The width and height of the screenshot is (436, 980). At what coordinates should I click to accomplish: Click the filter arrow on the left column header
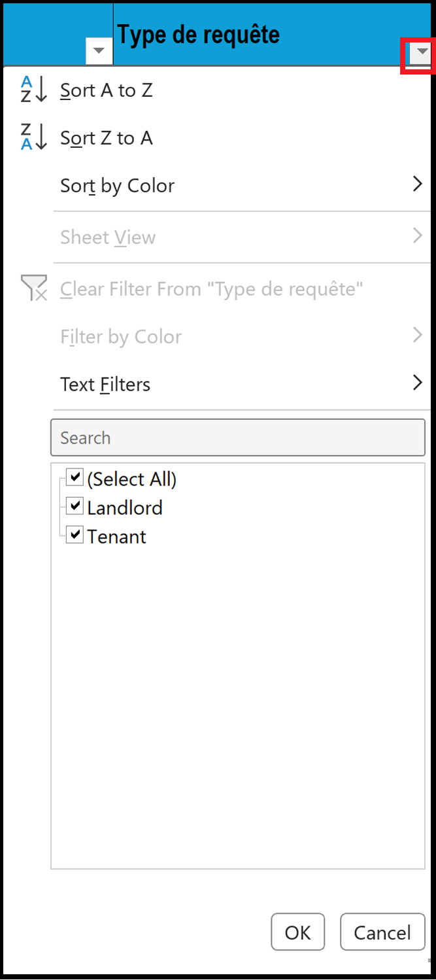tap(99, 50)
